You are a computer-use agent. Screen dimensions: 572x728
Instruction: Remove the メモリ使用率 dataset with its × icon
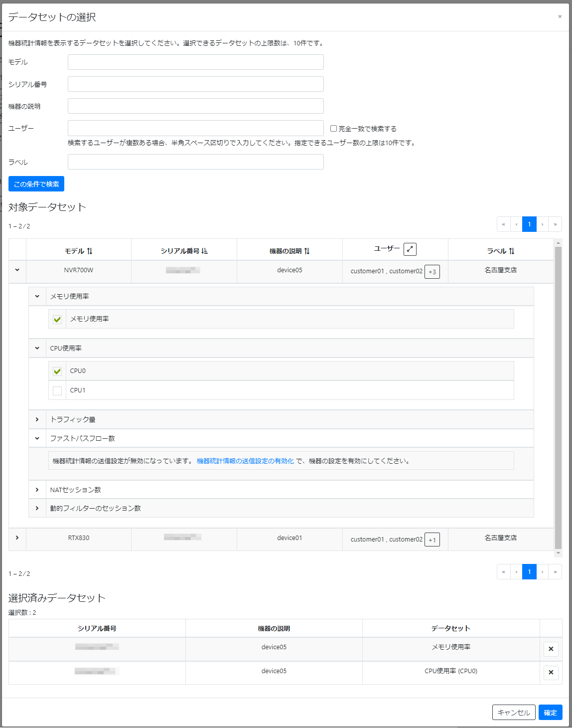pyautogui.click(x=551, y=649)
